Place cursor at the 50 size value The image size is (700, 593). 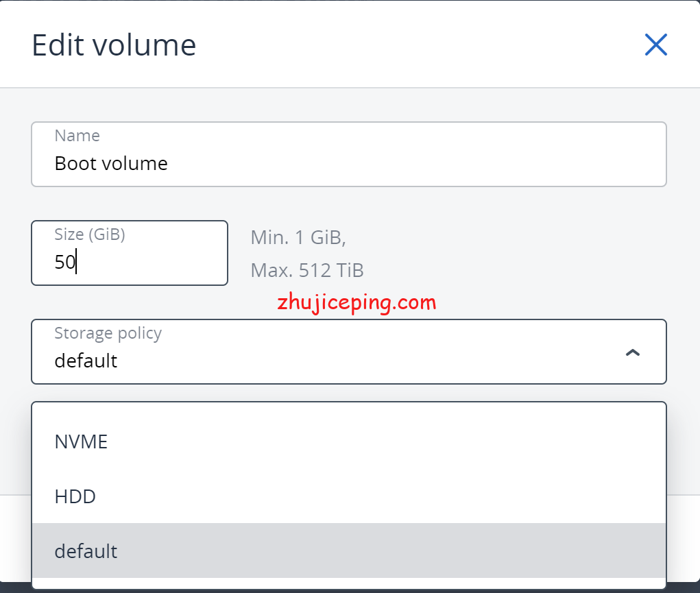point(65,262)
